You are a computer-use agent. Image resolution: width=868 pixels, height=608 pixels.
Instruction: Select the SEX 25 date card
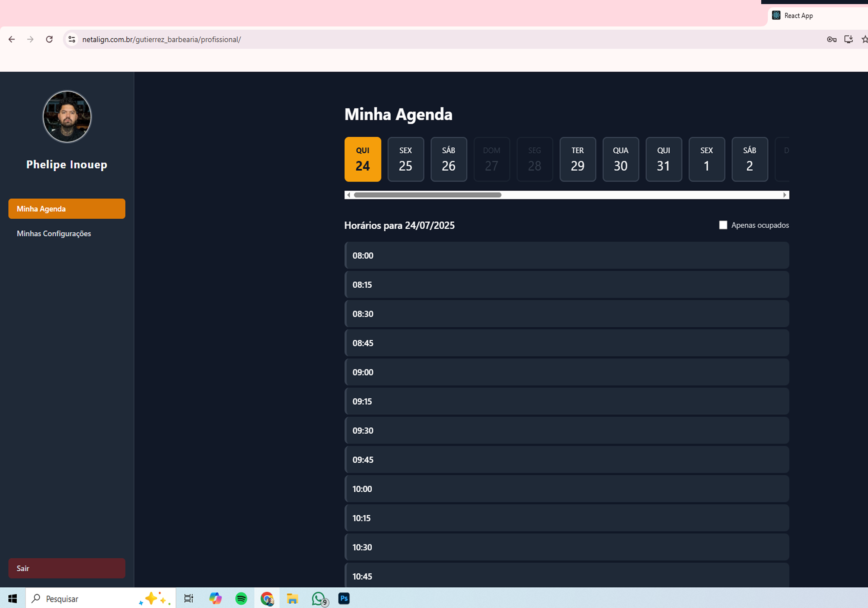(x=406, y=159)
